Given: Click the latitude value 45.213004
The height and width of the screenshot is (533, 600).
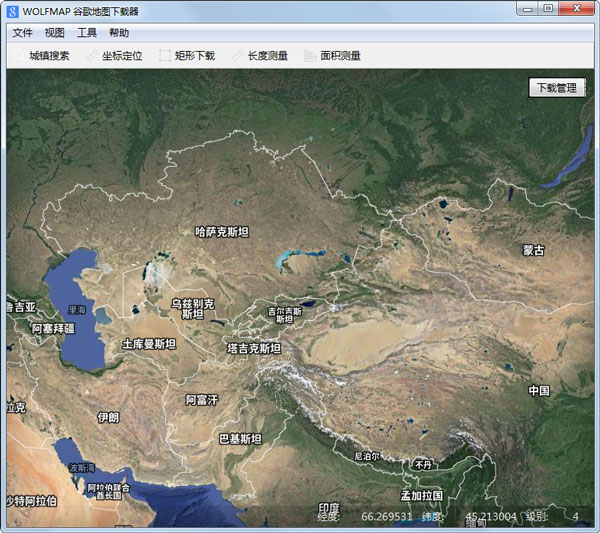Looking at the screenshot, I should click(489, 517).
